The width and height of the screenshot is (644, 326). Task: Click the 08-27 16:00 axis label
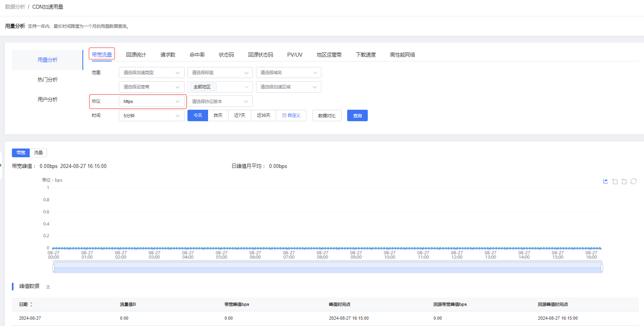tap(591, 255)
